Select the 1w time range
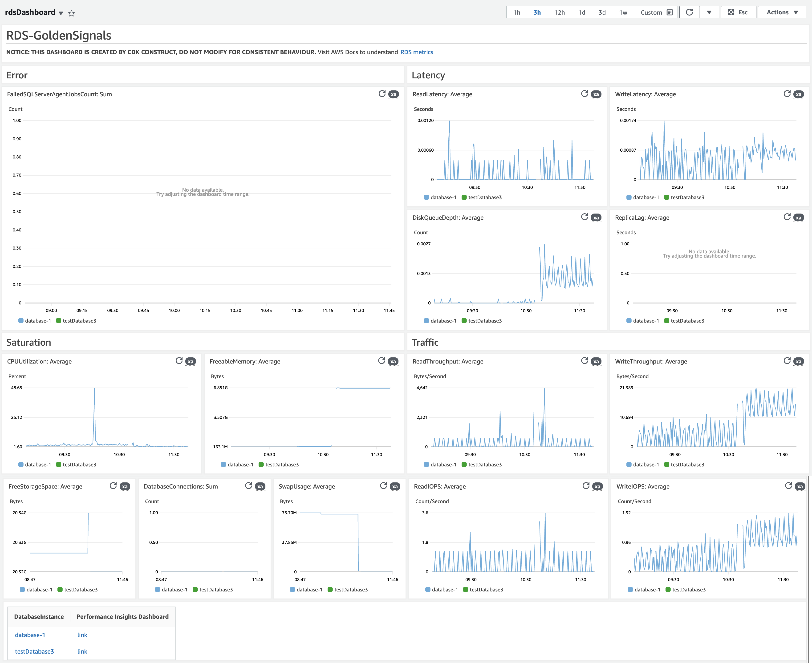This screenshot has width=812, height=663. coord(623,12)
